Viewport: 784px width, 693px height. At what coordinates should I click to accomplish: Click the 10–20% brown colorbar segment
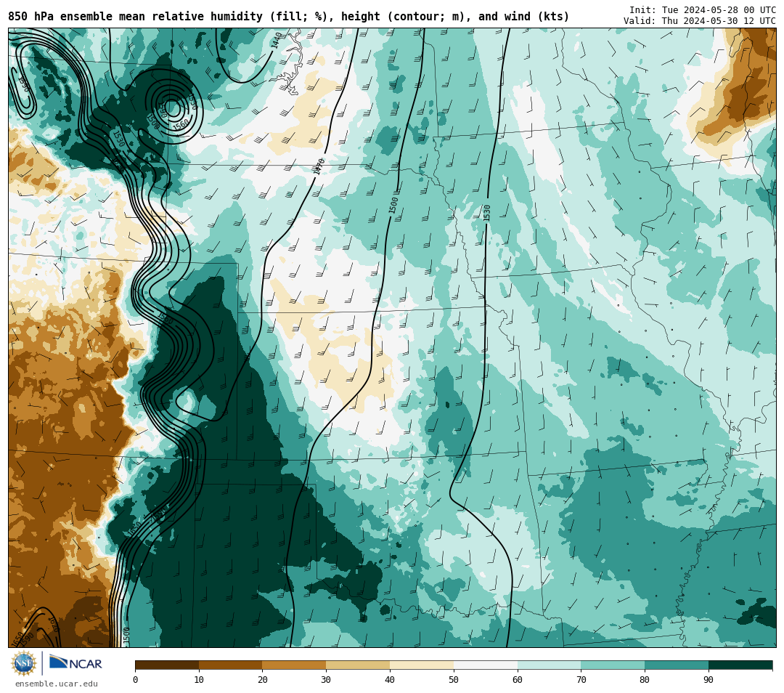pos(231,665)
